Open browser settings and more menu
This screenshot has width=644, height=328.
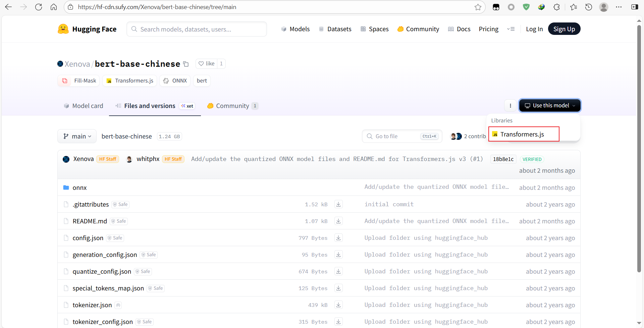(x=619, y=7)
